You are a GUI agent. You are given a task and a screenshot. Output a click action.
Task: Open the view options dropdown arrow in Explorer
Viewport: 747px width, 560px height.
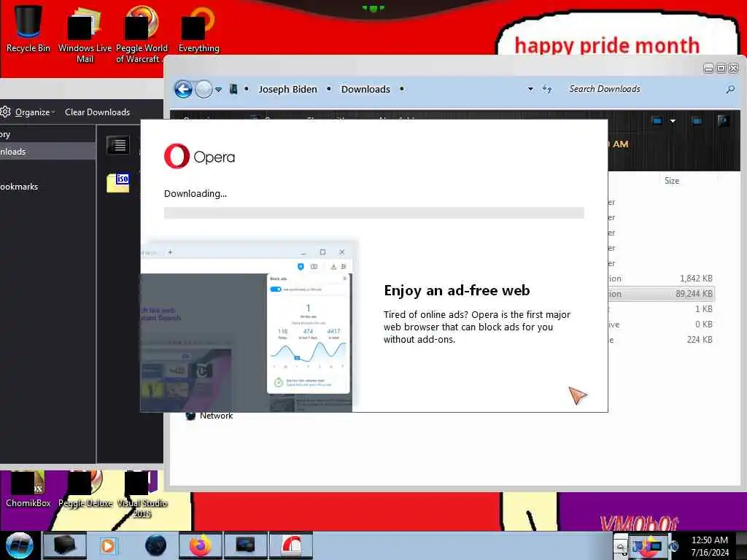pos(673,121)
